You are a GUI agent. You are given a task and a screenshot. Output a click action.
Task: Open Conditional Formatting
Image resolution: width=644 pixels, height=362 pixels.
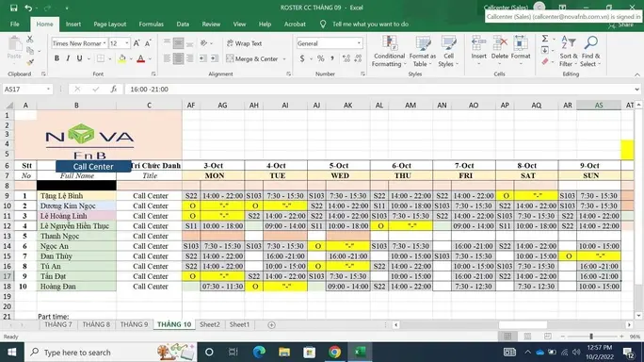(389, 52)
